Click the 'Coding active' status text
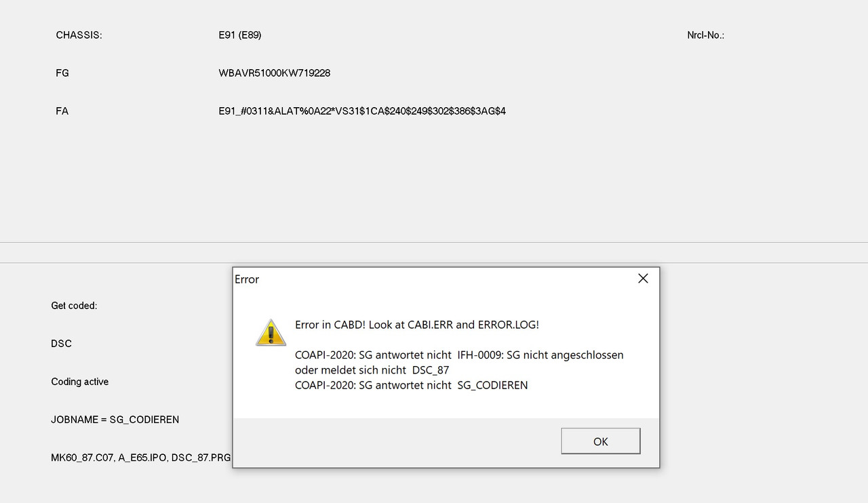 pyautogui.click(x=80, y=382)
